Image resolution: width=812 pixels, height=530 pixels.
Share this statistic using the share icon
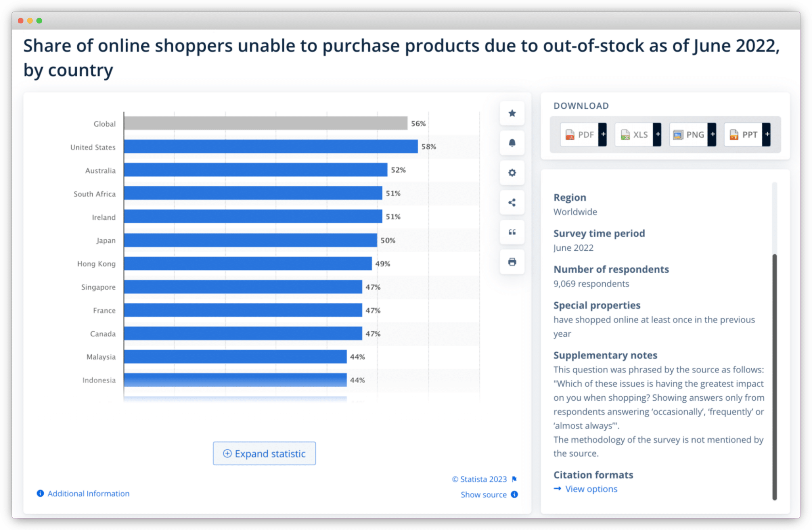tap(512, 203)
